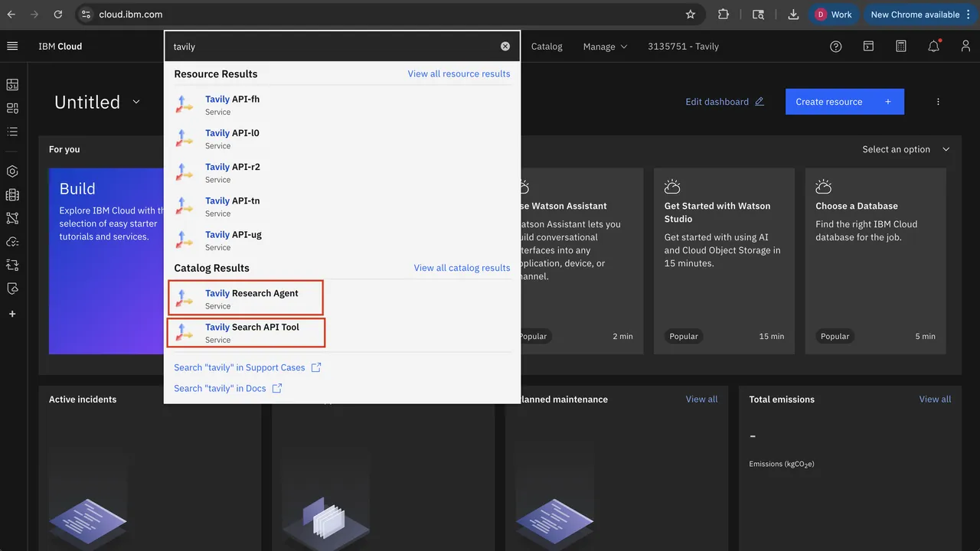Expand the Manage dropdown menu
This screenshot has width=980, height=551.
(x=605, y=46)
